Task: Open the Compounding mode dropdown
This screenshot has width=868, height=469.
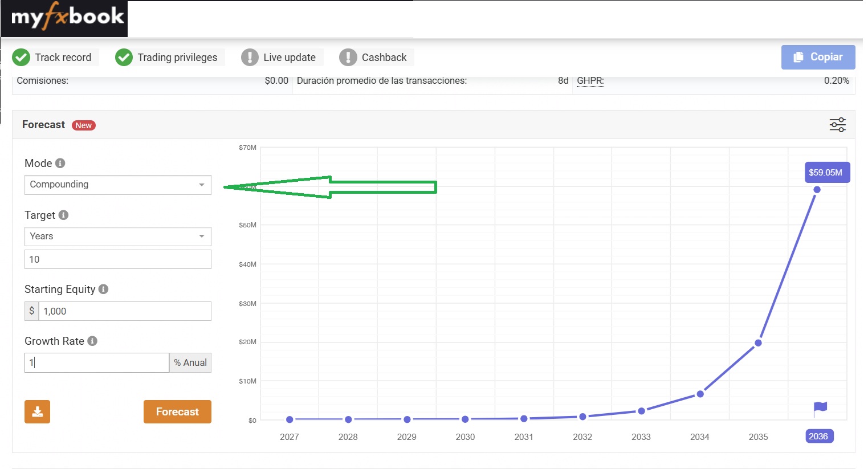Action: point(117,185)
